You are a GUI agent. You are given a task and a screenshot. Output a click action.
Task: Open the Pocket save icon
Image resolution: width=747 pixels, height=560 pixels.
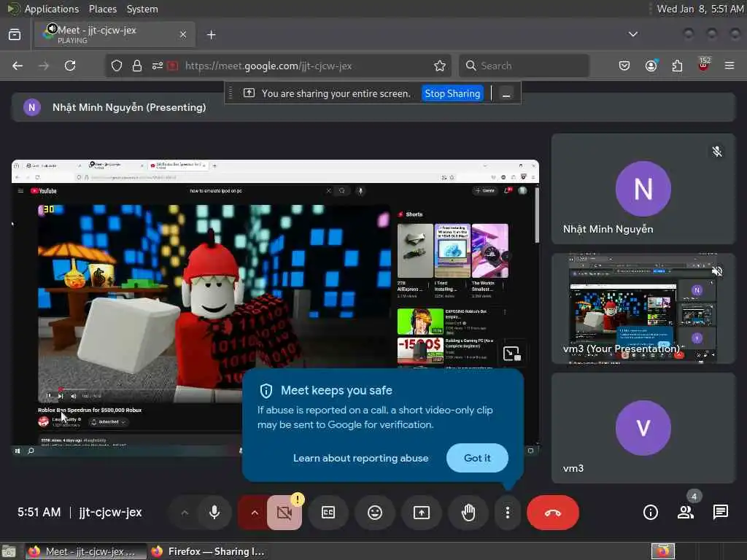[624, 66]
